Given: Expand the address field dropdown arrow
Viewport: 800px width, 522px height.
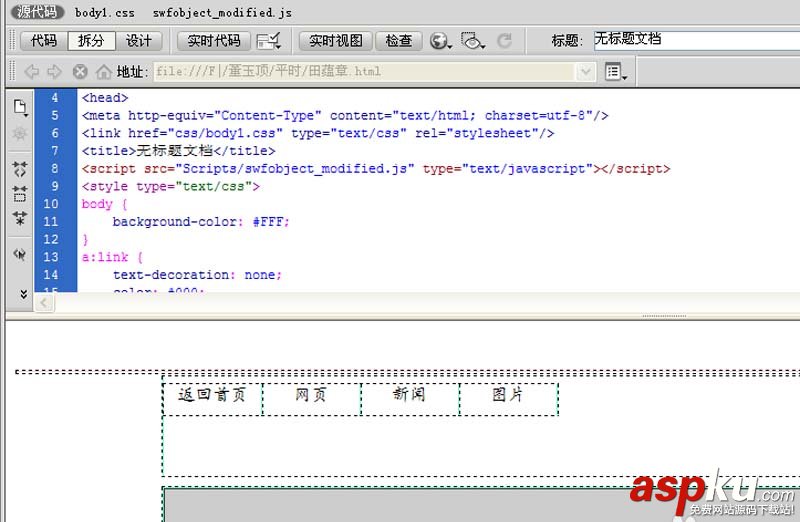Looking at the screenshot, I should [586, 71].
